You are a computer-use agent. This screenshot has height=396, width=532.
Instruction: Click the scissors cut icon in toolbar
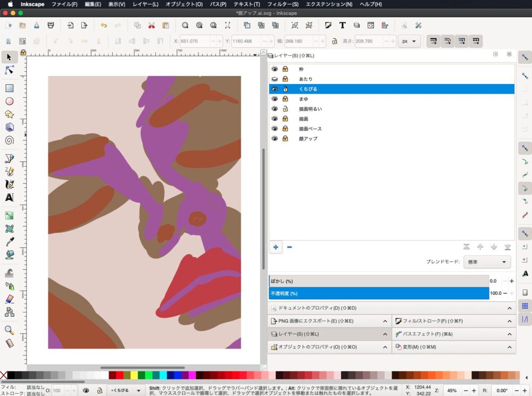[x=152, y=25]
